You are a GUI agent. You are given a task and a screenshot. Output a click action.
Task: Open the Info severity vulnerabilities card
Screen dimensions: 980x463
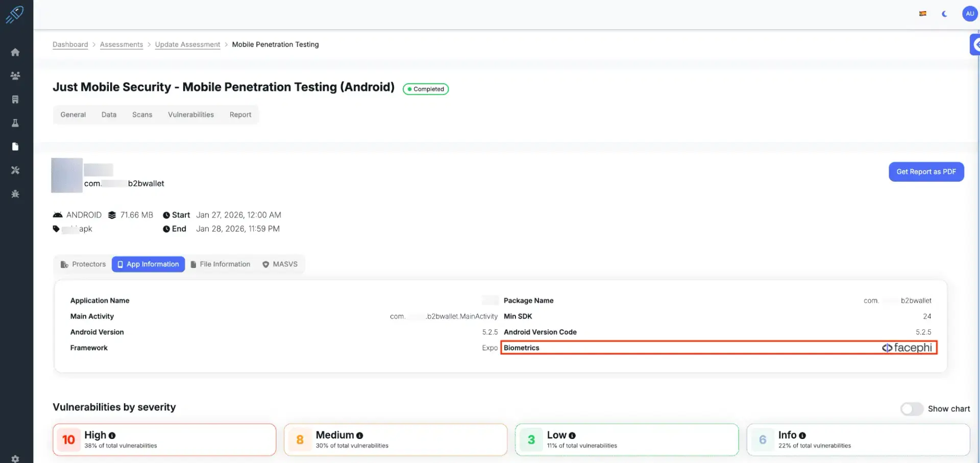[858, 440]
